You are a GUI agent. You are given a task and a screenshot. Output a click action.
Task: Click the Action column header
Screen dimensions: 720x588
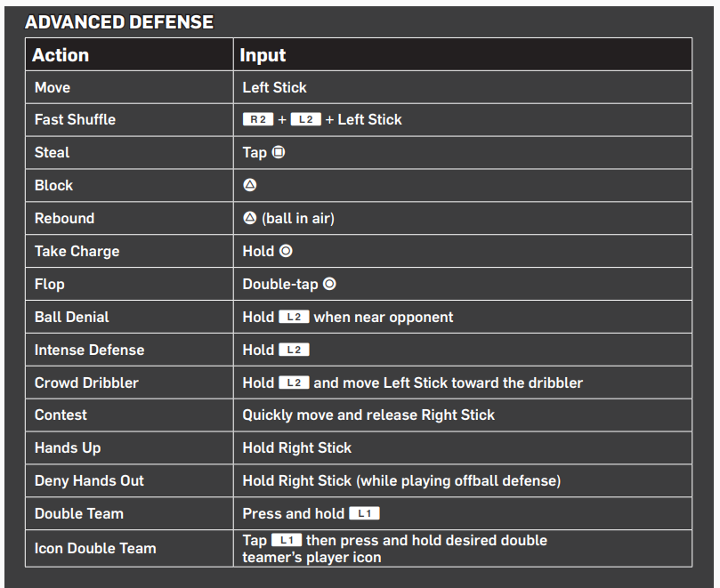[61, 55]
